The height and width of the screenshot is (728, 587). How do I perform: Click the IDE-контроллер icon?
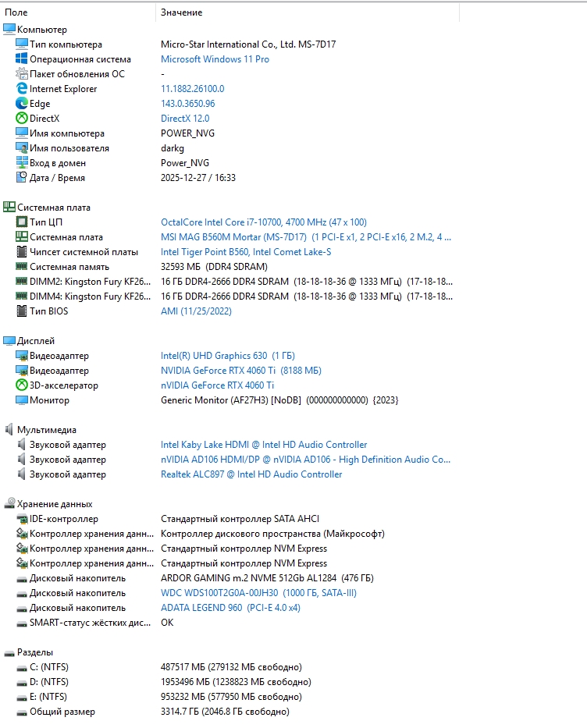21,519
